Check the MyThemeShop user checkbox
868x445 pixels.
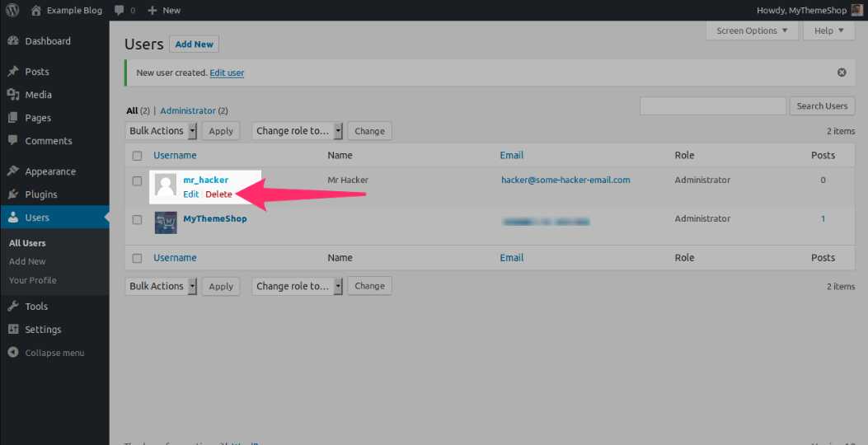[138, 219]
